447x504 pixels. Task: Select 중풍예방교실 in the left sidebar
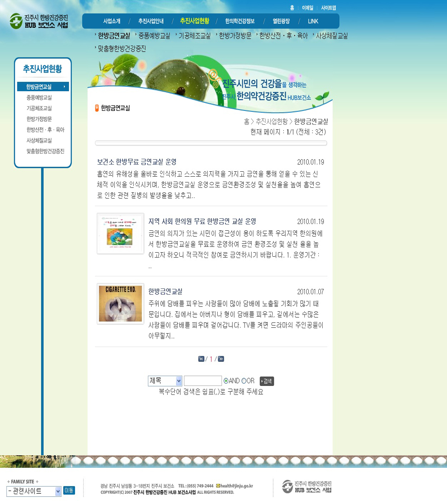tap(39, 97)
